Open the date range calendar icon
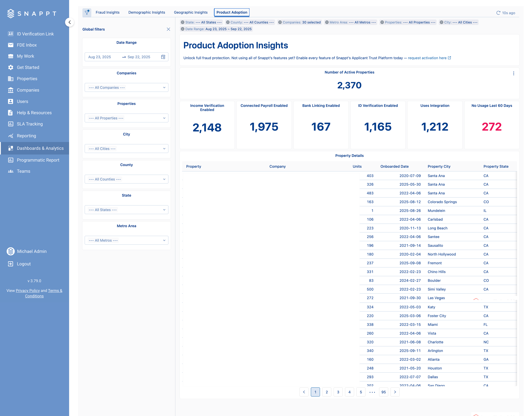 [163, 57]
